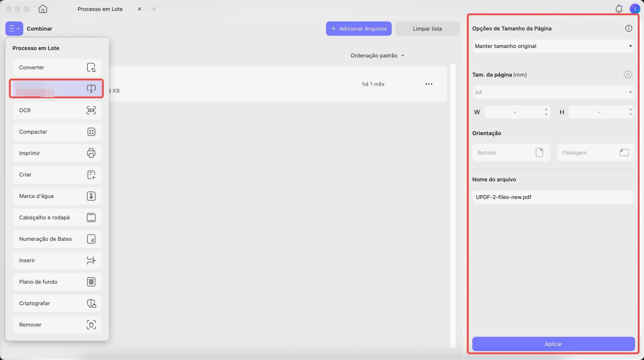
Task: Click the Imprimir printer icon
Action: pyautogui.click(x=91, y=153)
